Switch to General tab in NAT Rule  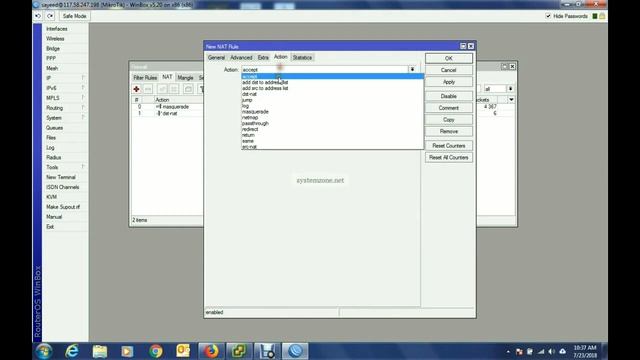[216, 58]
